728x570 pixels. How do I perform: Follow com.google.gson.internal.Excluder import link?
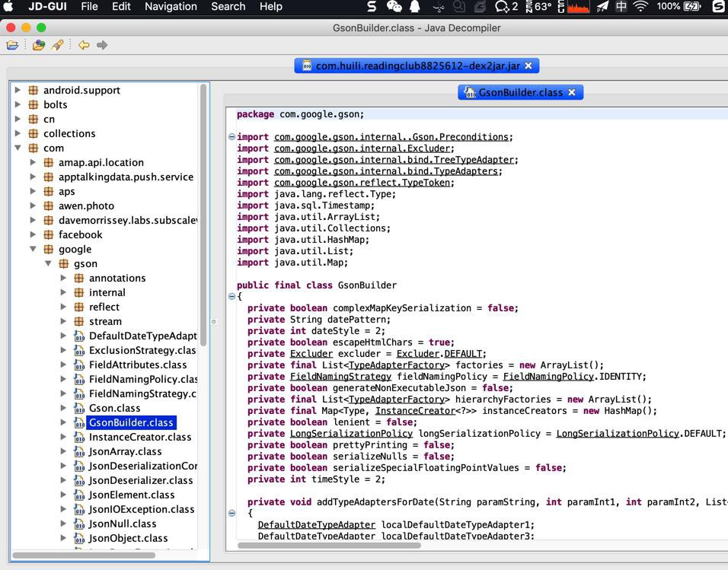pyautogui.click(x=362, y=148)
